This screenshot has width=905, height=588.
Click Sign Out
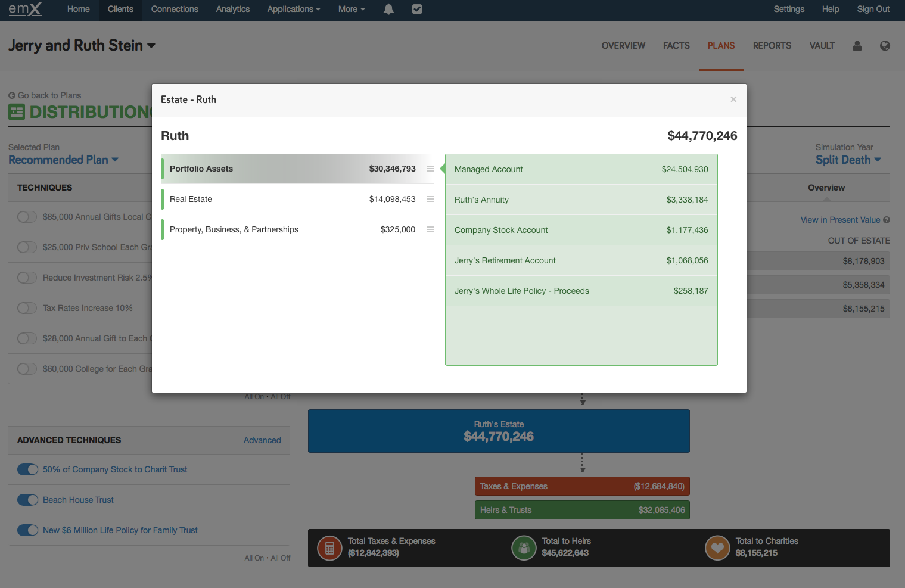coord(873,9)
